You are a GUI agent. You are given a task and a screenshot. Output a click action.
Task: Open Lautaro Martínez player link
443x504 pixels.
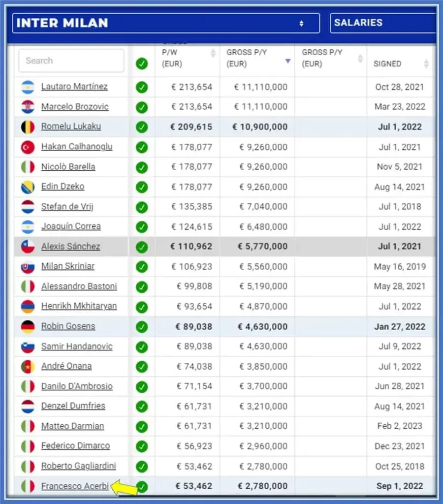(74, 87)
